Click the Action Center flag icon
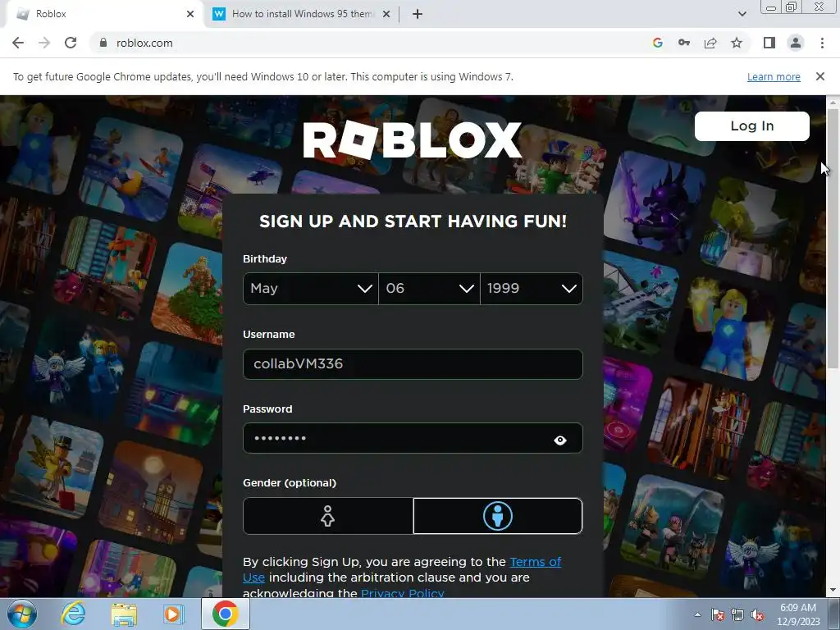840x630 pixels. coord(718,615)
